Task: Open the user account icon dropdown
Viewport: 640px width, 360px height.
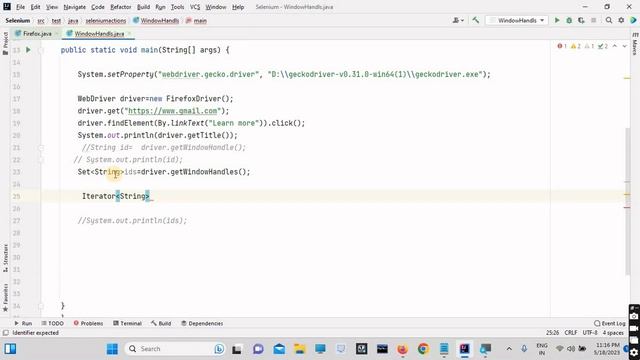Action: pos(458,20)
